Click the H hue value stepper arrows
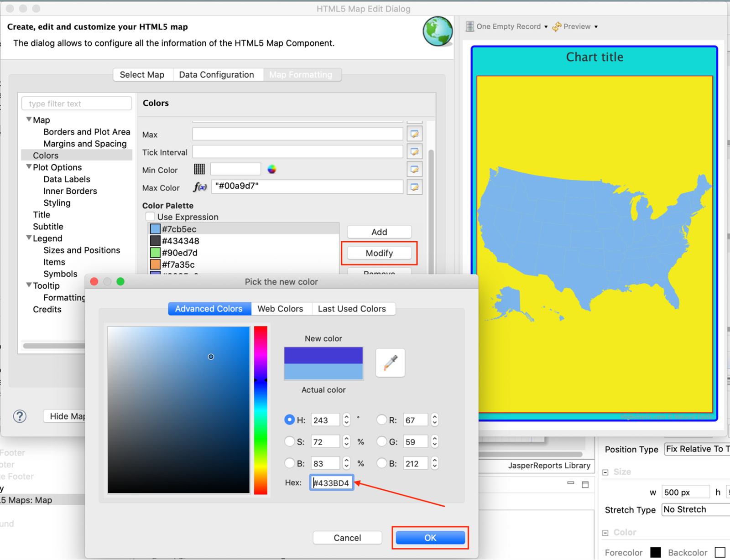730x560 pixels. (346, 420)
